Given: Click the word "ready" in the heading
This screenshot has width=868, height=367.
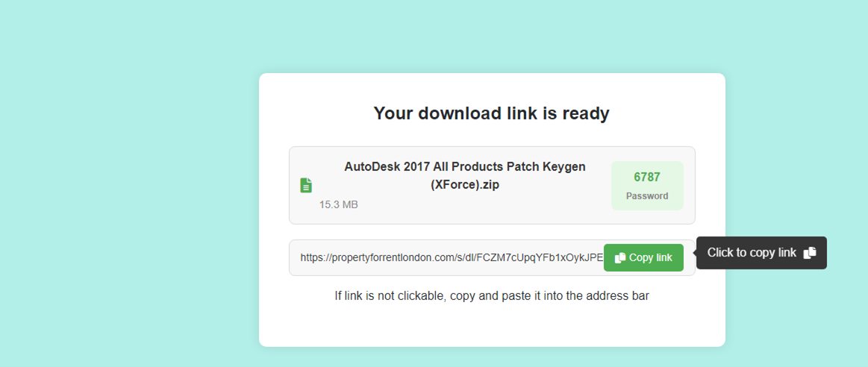Looking at the screenshot, I should click(586, 113).
